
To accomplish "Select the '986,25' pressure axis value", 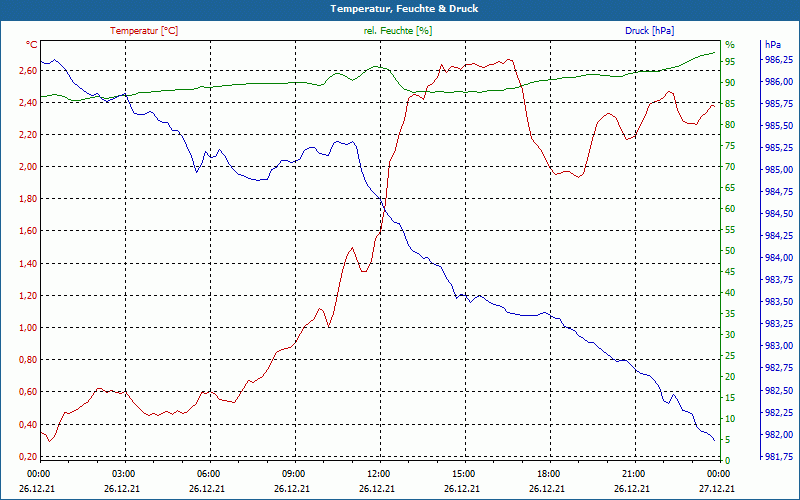I will tap(780, 60).
